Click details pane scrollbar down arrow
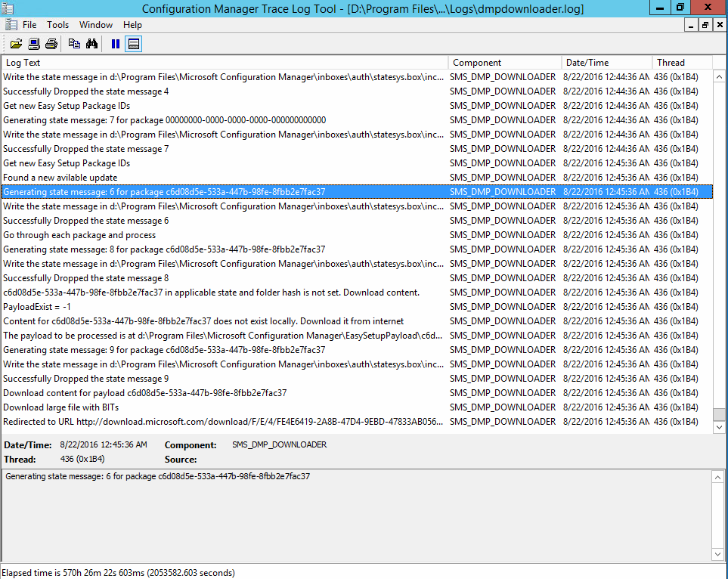 717,554
